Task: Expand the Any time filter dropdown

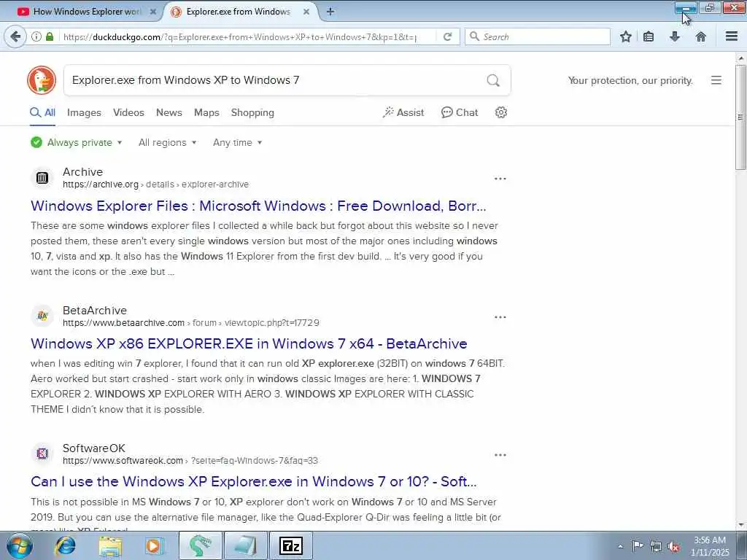Action: [x=237, y=142]
